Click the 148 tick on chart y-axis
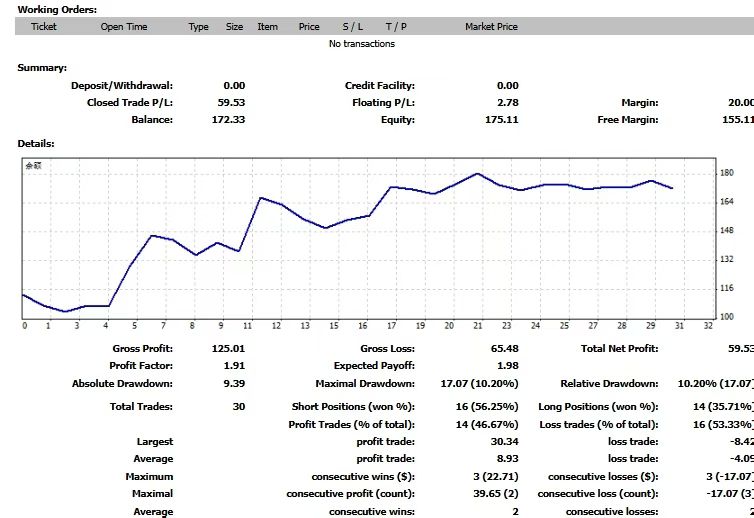 point(727,230)
